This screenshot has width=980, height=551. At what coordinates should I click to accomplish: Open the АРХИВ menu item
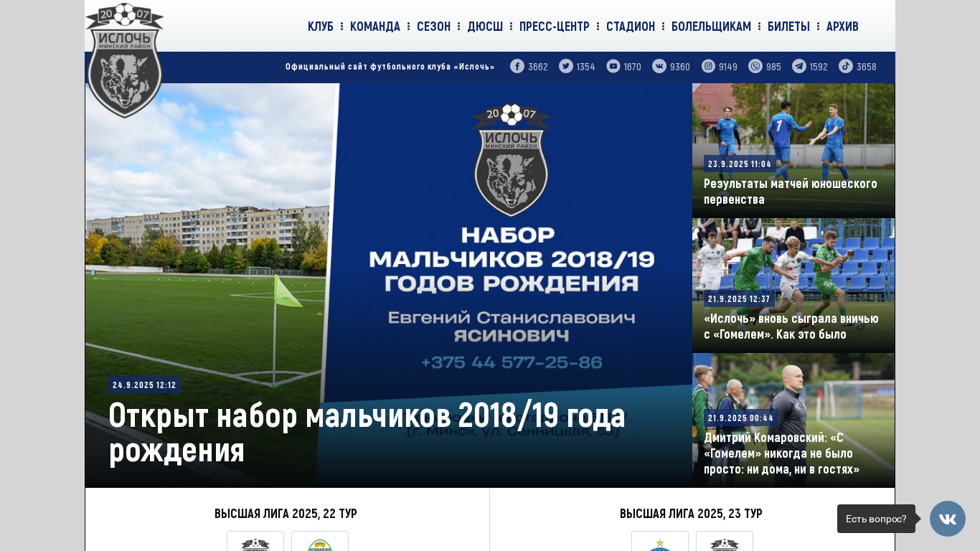(842, 27)
